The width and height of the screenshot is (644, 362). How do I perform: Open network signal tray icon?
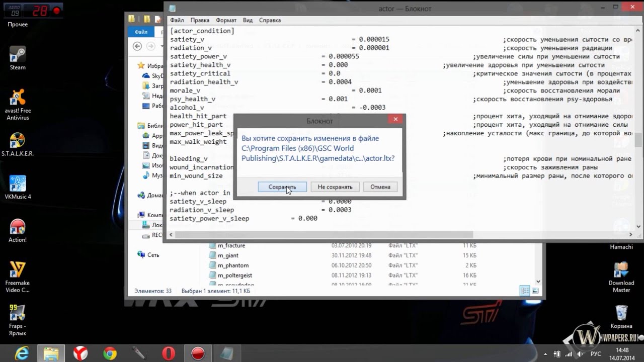tap(569, 354)
